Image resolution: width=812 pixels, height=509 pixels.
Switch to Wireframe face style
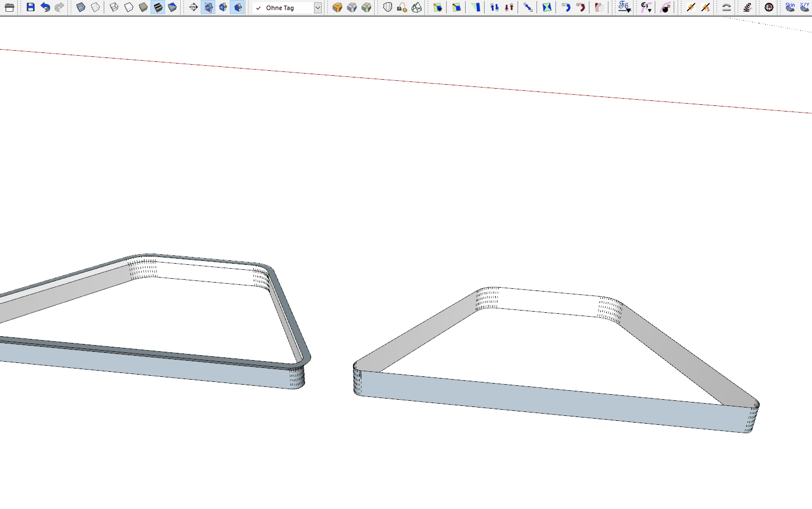point(114,7)
